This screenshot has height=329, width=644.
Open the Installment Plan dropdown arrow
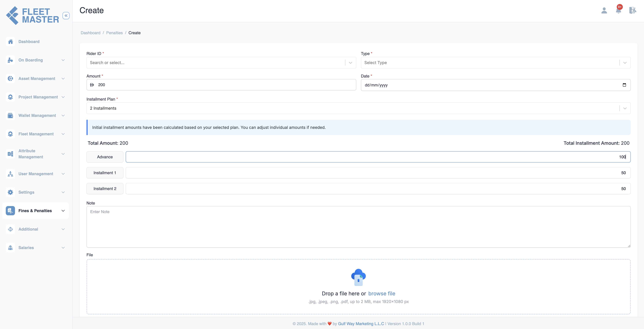coord(625,108)
